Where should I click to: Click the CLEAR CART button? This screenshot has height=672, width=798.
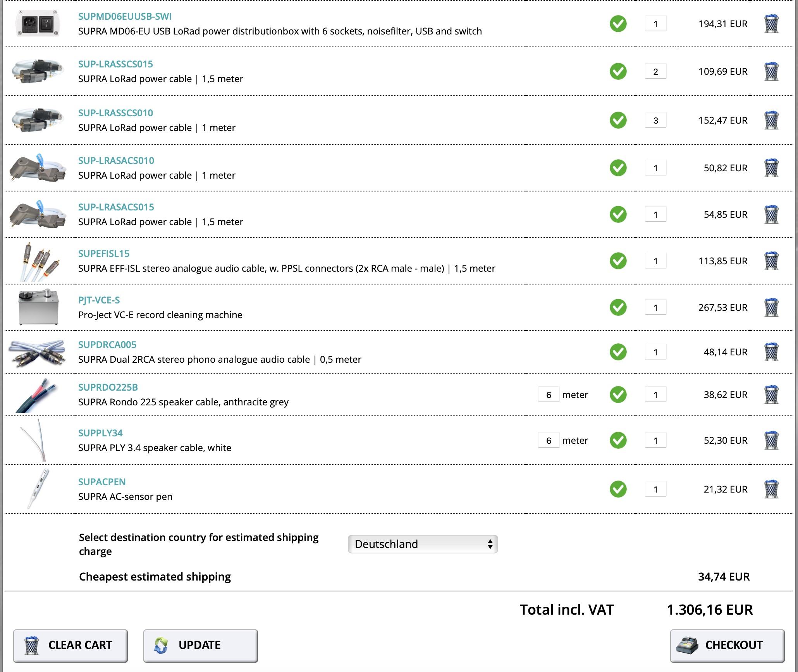pos(71,646)
